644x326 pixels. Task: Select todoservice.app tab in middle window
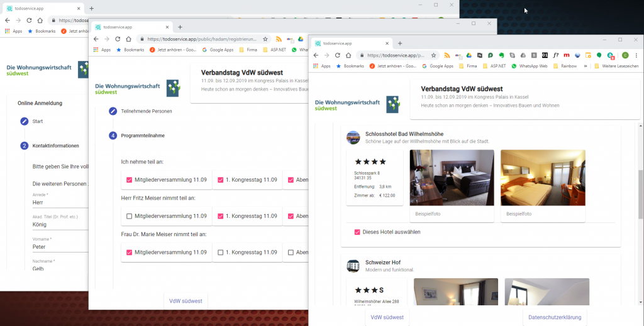pos(131,27)
